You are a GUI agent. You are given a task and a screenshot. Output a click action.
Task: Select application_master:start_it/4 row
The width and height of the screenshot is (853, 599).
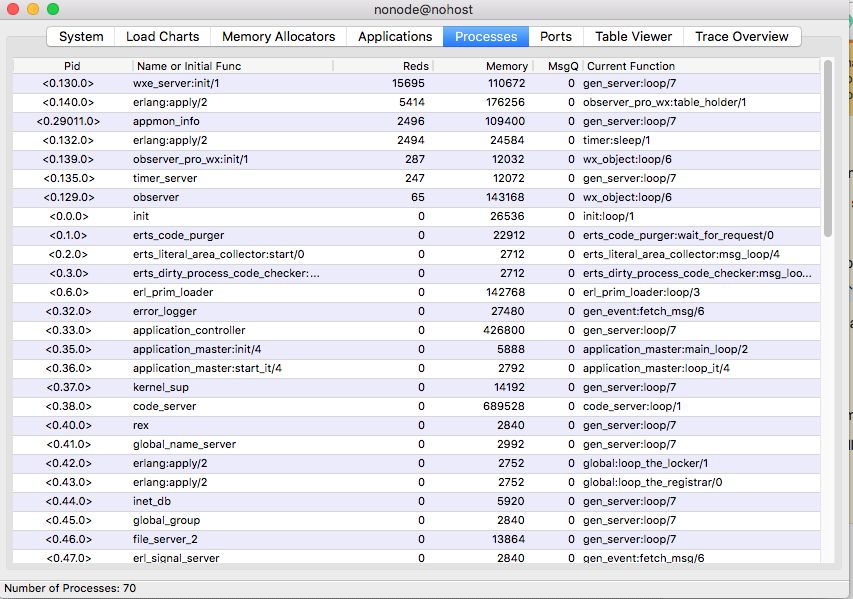point(416,368)
